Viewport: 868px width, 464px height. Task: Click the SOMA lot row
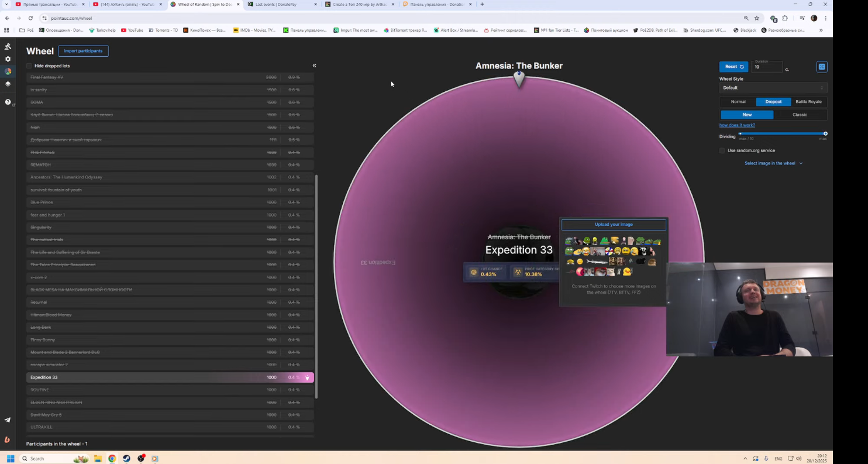(170, 102)
